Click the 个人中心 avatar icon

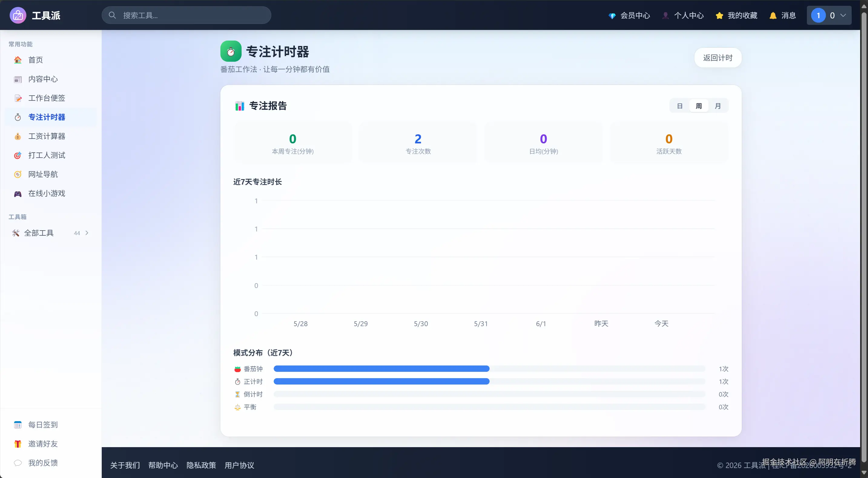[665, 15]
